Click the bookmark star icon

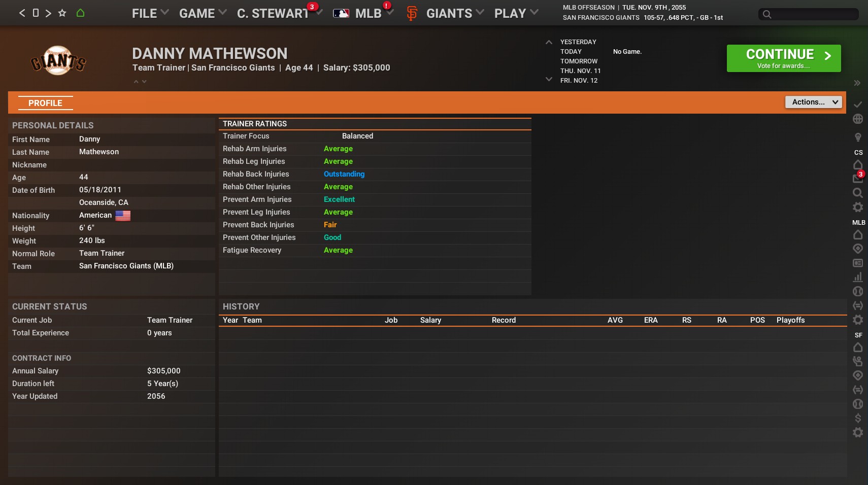[x=62, y=13]
